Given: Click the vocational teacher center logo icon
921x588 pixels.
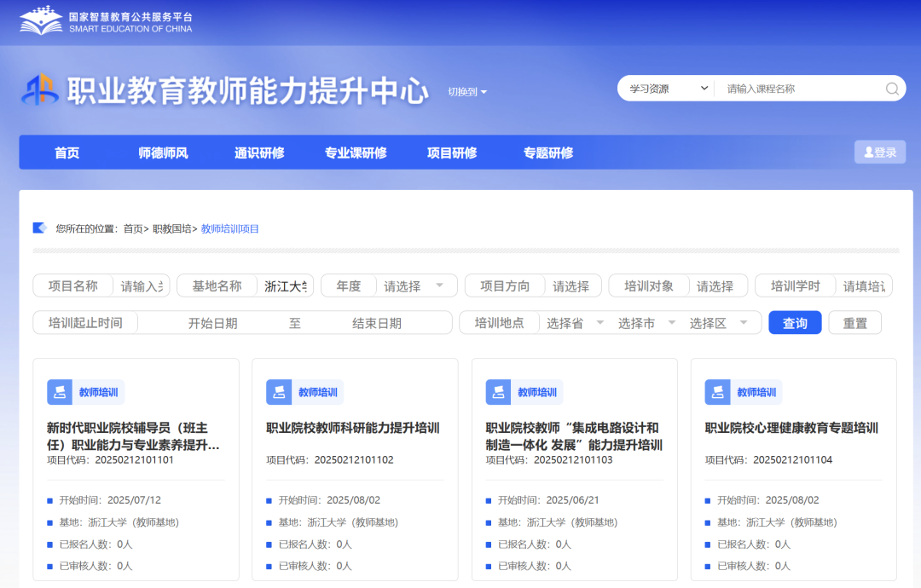Looking at the screenshot, I should (39, 89).
